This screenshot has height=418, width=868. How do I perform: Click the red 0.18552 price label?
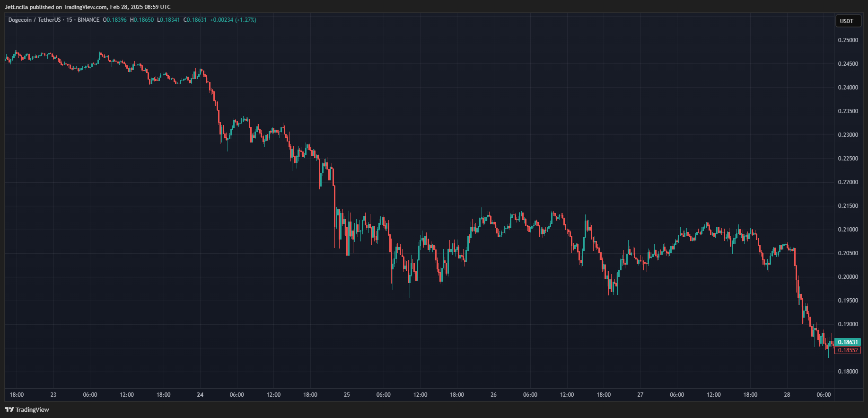847,350
